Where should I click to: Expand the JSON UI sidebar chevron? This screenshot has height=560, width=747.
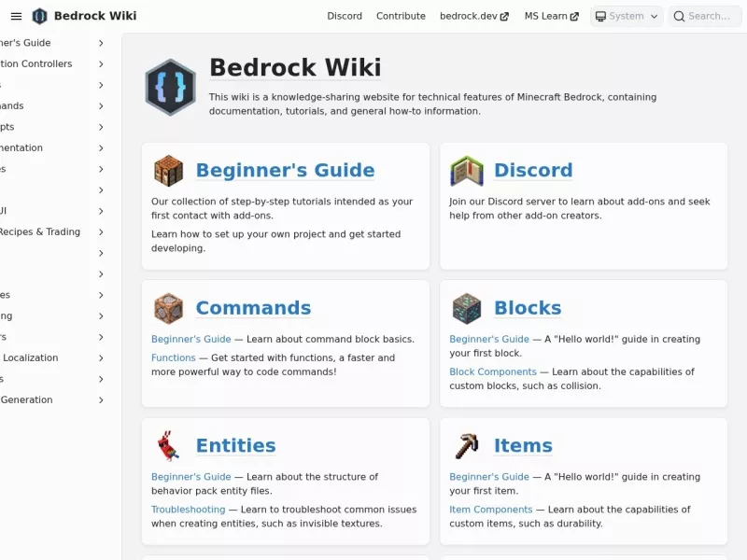[101, 211]
